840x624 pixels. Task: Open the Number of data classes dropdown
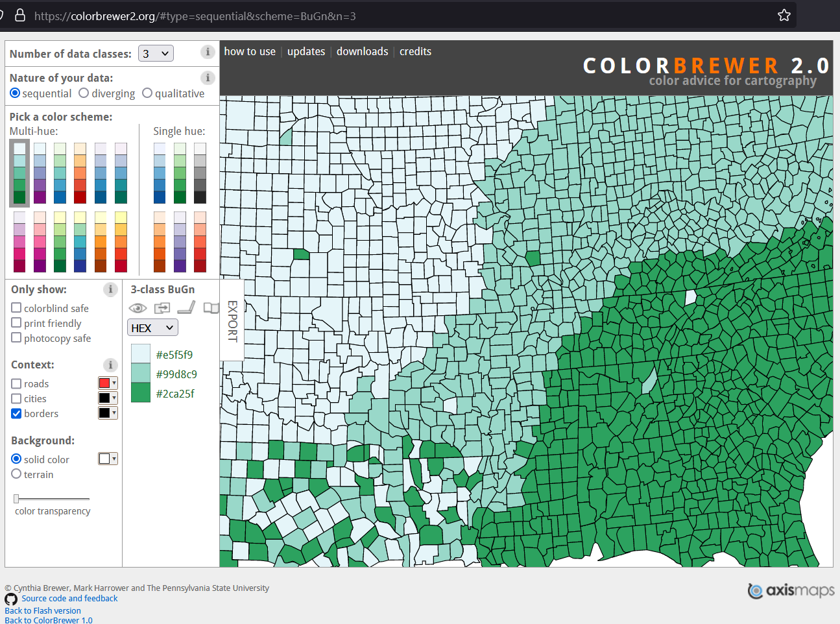pyautogui.click(x=156, y=53)
